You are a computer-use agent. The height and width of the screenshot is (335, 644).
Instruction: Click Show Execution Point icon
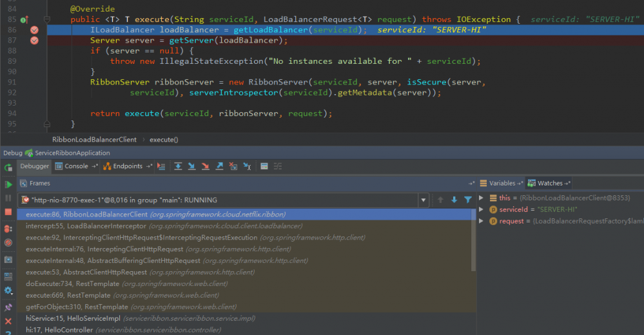[x=161, y=166]
